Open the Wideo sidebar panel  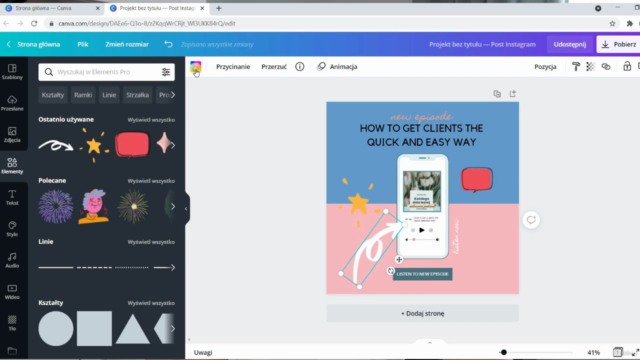tap(12, 291)
